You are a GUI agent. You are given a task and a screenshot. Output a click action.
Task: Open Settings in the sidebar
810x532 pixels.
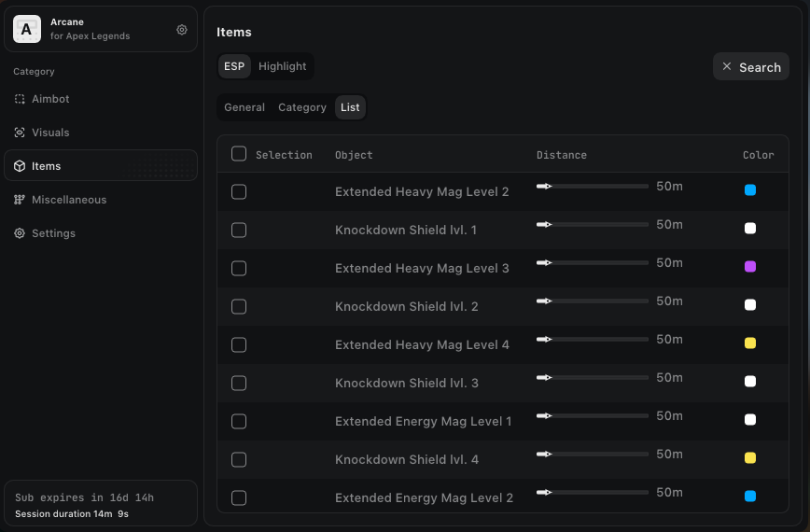(53, 233)
